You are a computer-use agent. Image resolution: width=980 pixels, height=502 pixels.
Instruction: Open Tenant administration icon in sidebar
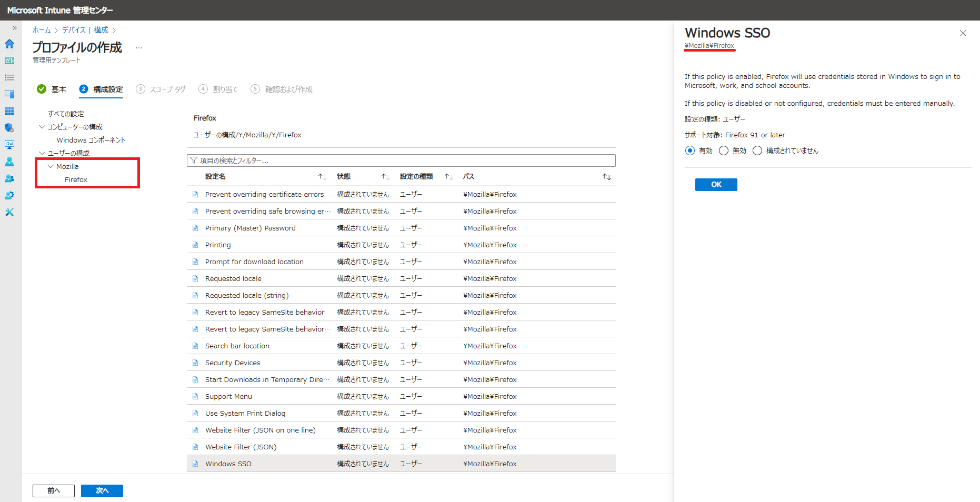click(9, 195)
